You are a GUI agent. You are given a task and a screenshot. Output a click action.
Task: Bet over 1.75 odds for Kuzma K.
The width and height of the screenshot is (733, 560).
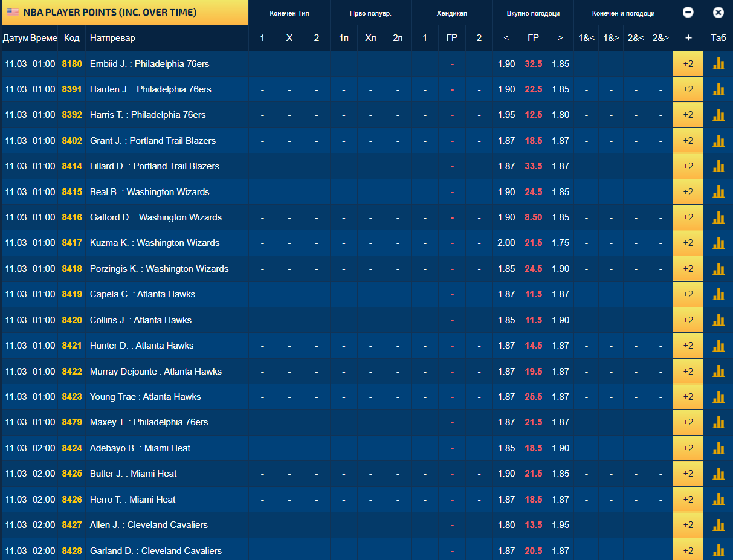(x=560, y=243)
